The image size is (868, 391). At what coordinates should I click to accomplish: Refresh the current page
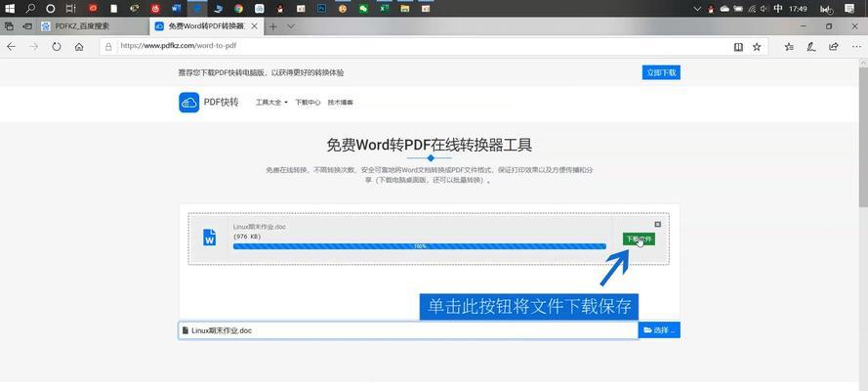click(57, 47)
